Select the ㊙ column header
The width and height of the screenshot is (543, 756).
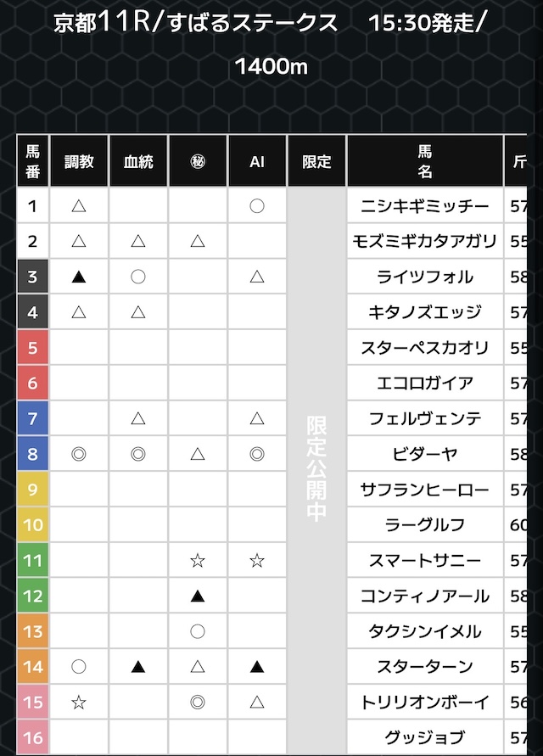coord(198,161)
